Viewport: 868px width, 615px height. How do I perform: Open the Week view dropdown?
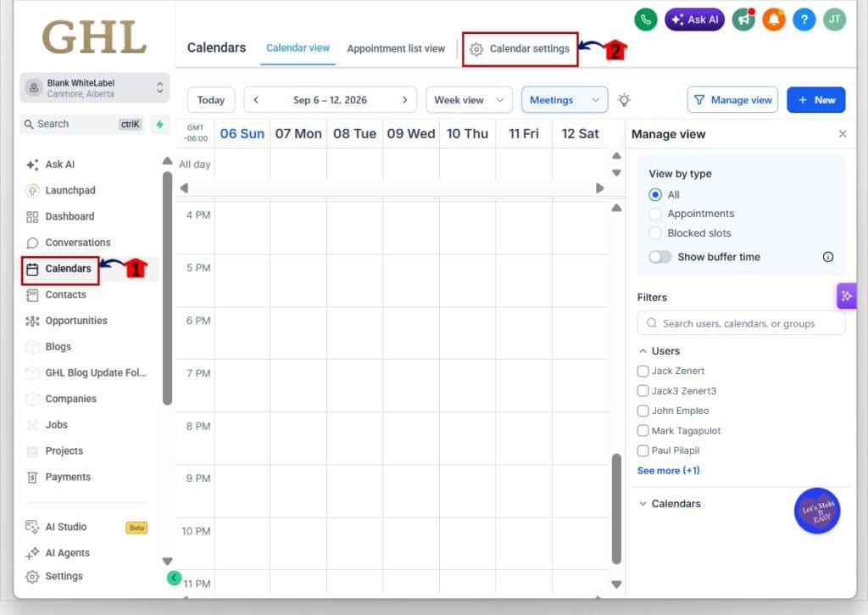[469, 100]
